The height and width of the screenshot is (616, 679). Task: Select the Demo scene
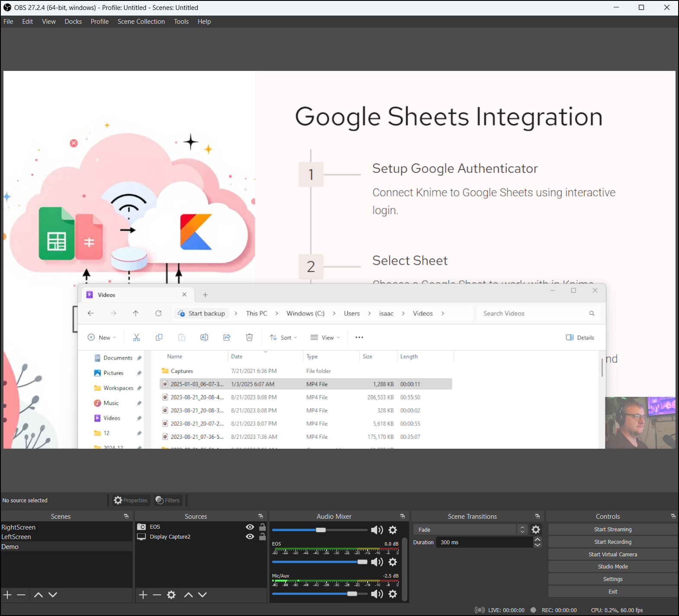pyautogui.click(x=67, y=547)
